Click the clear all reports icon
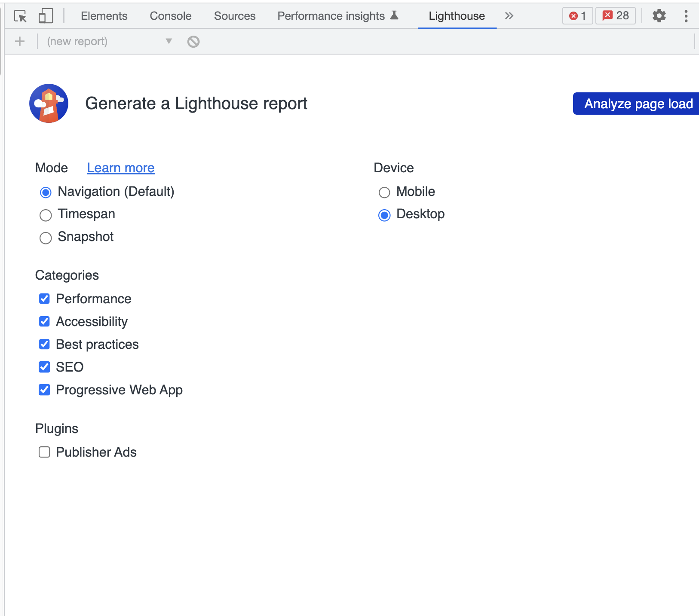Screen dimensions: 699x616 (193, 42)
